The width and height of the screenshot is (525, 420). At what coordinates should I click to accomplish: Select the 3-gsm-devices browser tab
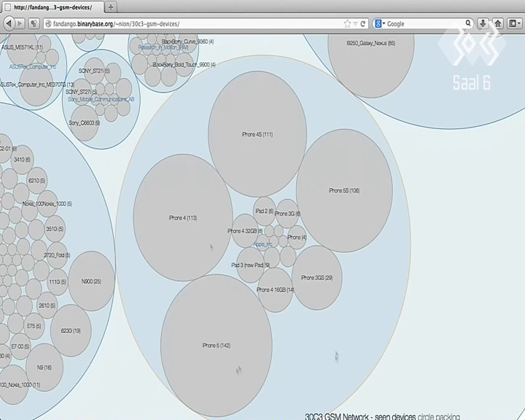(53, 7)
